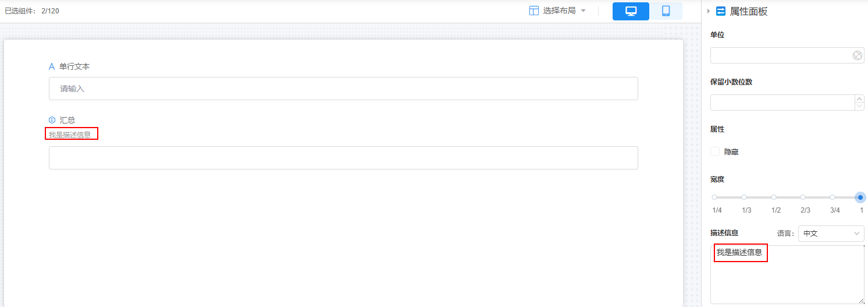Switch to mobile preview mode
Viewport: 868px width, 307px height.
(x=666, y=11)
